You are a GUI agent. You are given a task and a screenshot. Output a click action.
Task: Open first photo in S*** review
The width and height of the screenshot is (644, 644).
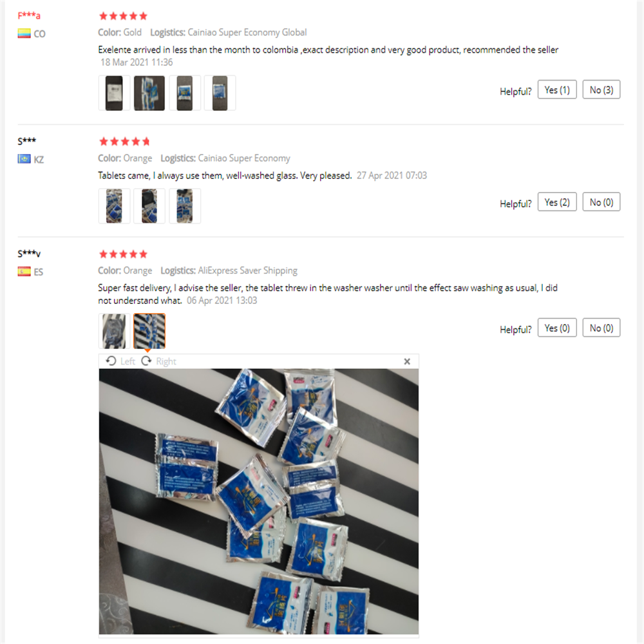tap(114, 205)
